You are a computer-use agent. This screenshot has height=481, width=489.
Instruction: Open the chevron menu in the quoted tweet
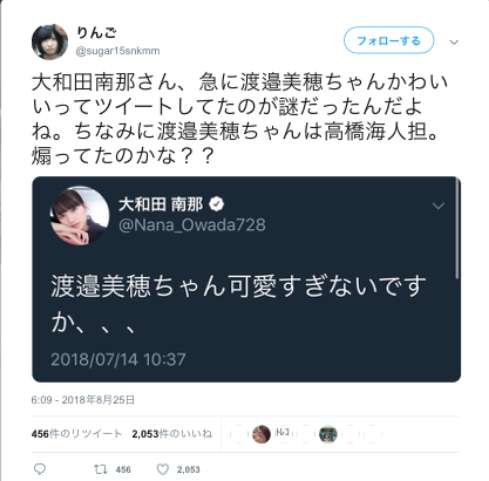click(x=438, y=206)
